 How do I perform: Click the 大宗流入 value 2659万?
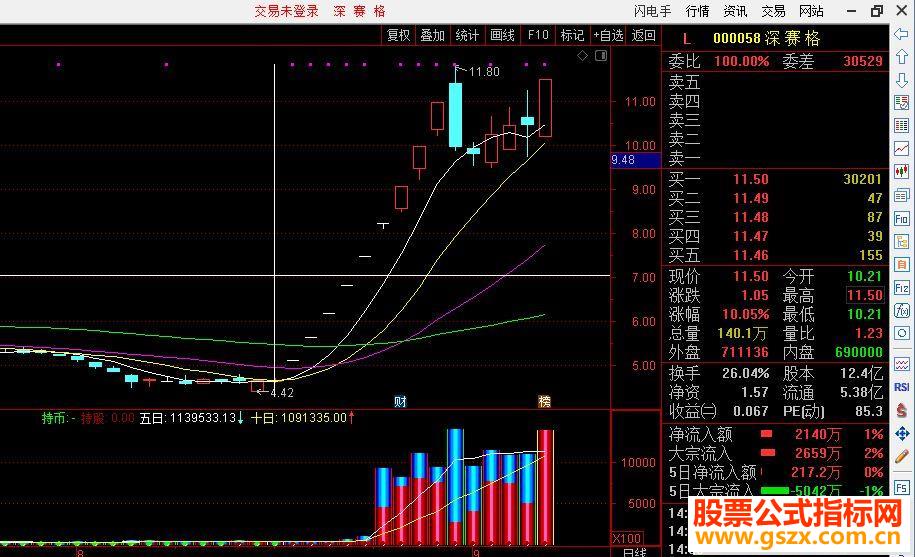point(818,453)
